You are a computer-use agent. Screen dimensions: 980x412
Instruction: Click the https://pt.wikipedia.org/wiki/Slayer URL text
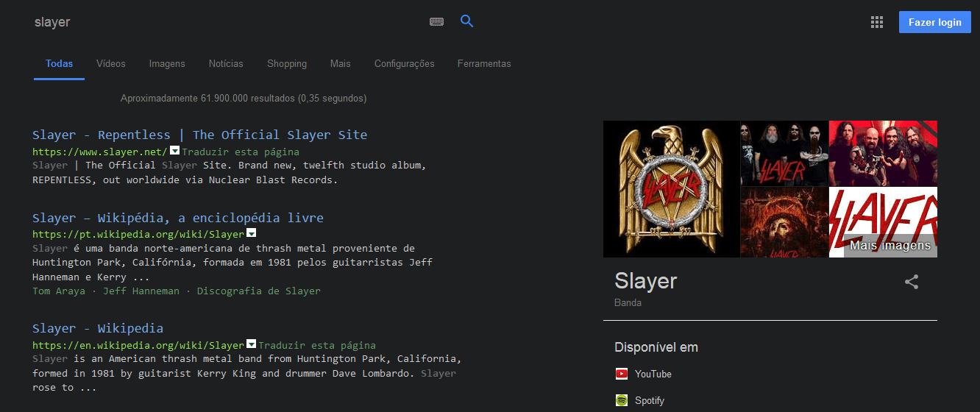pyautogui.click(x=138, y=235)
